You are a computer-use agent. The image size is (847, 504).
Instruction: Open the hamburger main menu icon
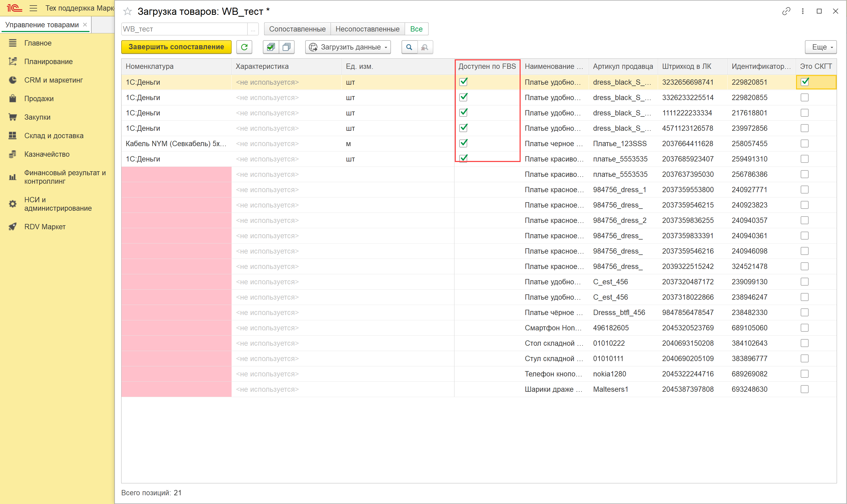(x=33, y=8)
